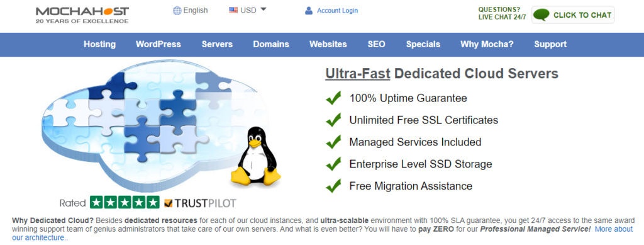
Task: Click the checkmark beside Enterprise Level SSD Storage
Action: [333, 164]
